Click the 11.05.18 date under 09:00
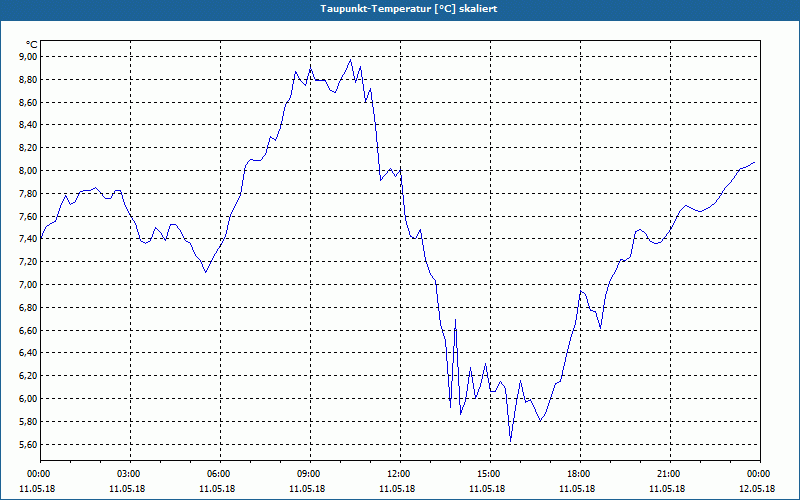Image resolution: width=800 pixels, height=500 pixels. point(307,489)
